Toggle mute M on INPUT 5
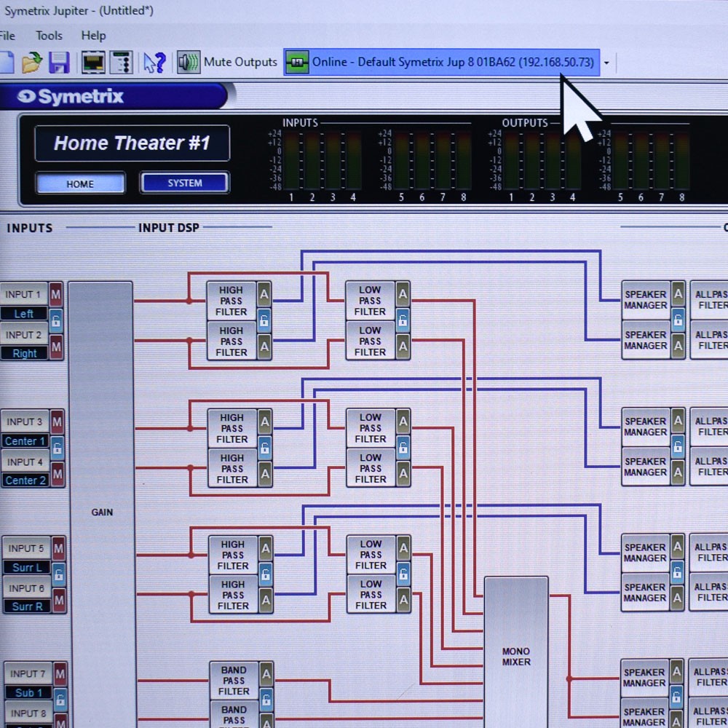Image resolution: width=728 pixels, height=728 pixels. point(58,549)
